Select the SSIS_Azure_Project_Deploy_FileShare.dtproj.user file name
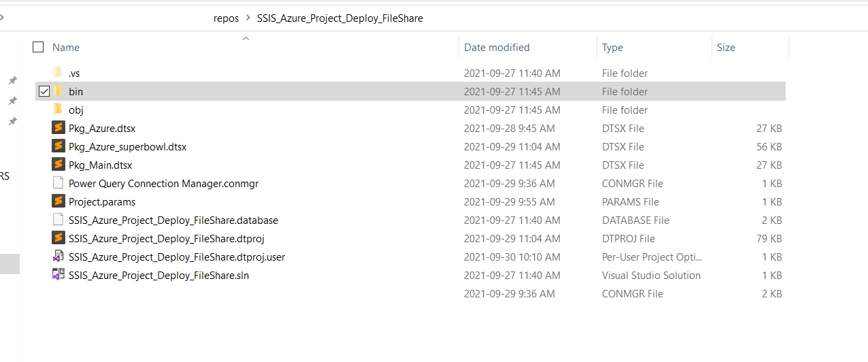 tap(177, 257)
